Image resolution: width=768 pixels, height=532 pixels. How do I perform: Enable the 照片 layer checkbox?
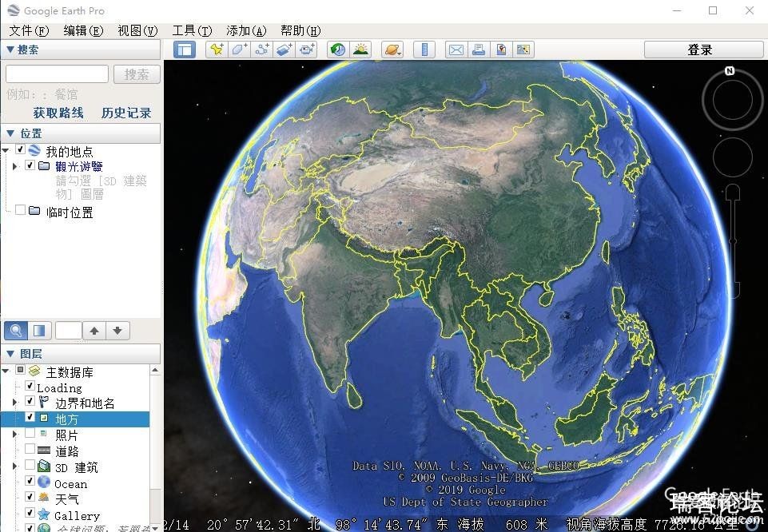point(30,433)
